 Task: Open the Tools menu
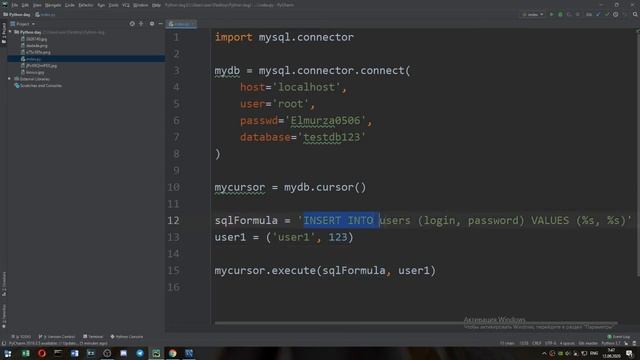pyautogui.click(x=113, y=5)
